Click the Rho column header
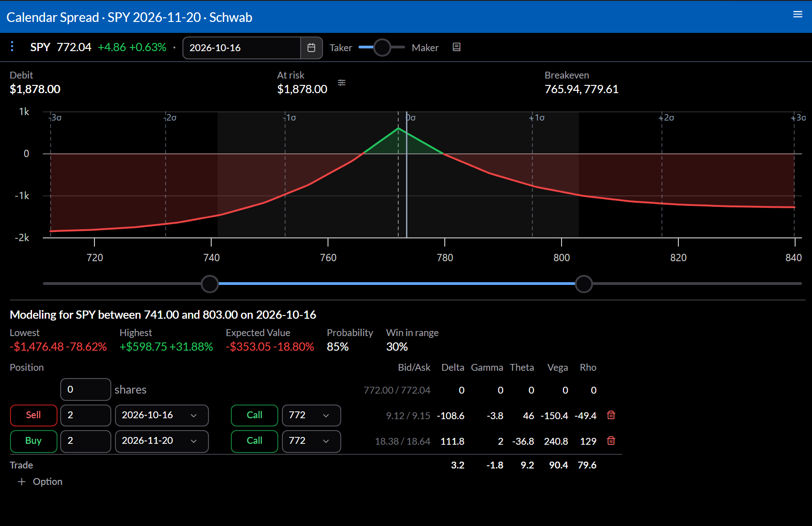Image resolution: width=812 pixels, height=526 pixels. pyautogui.click(x=588, y=368)
